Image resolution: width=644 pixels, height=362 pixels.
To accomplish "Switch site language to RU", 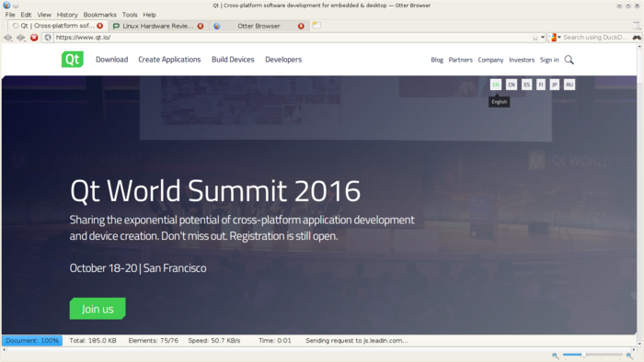I will tap(569, 85).
